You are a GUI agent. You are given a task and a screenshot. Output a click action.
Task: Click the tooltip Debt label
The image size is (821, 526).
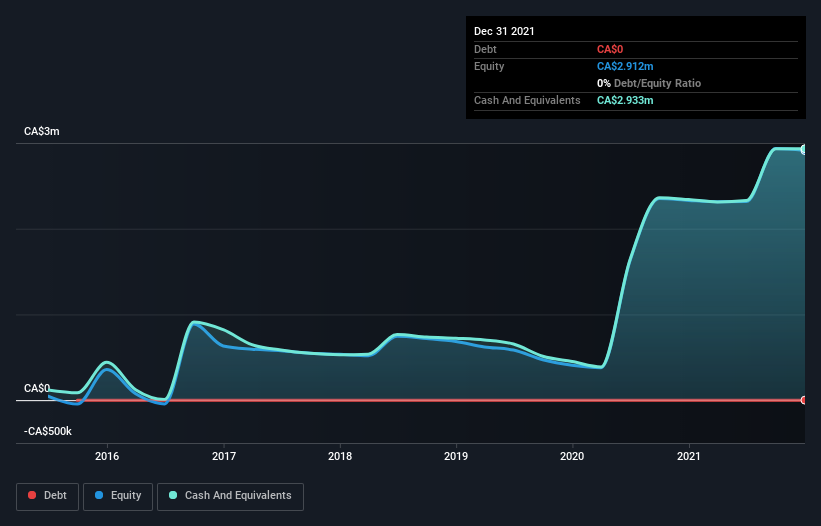[x=485, y=49]
